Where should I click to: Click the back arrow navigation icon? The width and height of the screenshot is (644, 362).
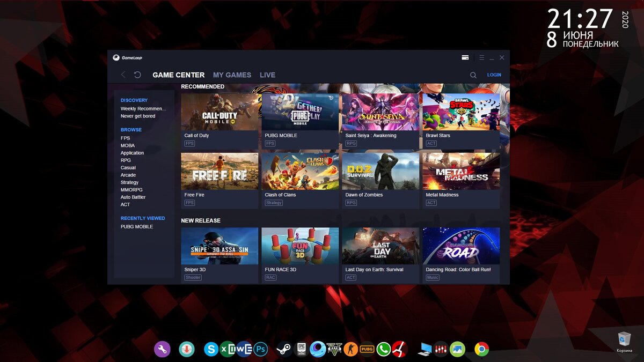(123, 75)
